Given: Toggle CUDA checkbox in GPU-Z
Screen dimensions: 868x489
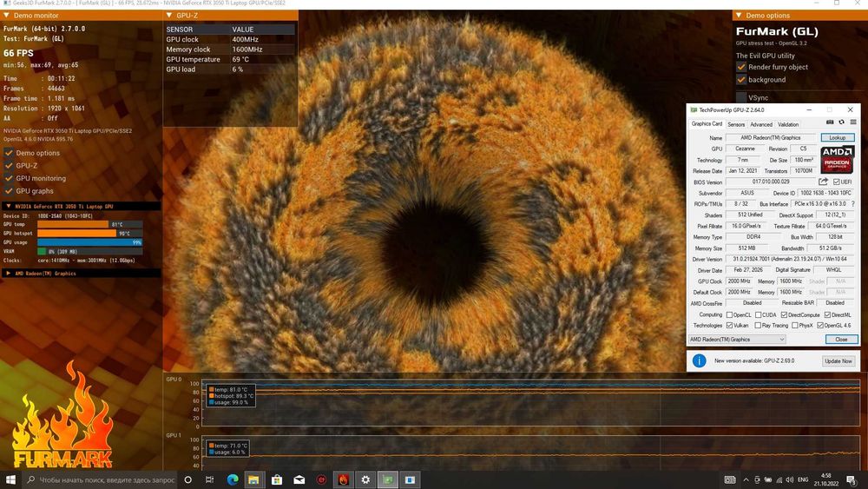Looking at the screenshot, I should pos(758,314).
